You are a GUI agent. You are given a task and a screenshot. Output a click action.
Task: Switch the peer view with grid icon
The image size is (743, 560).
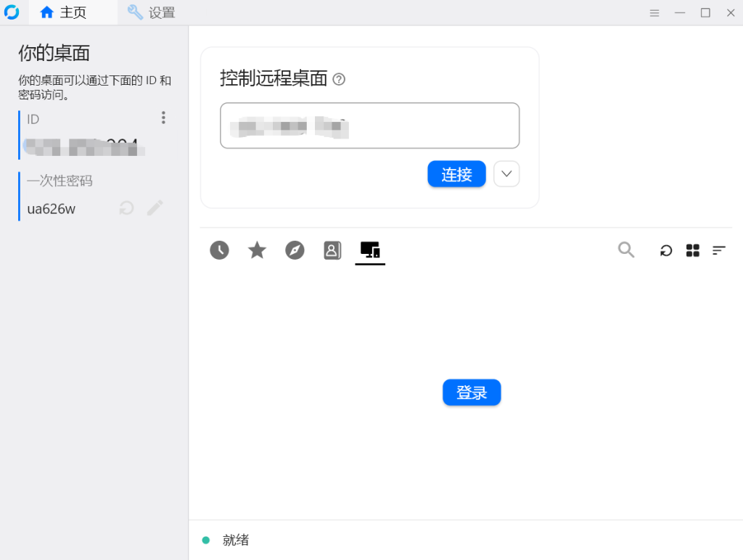tap(693, 250)
